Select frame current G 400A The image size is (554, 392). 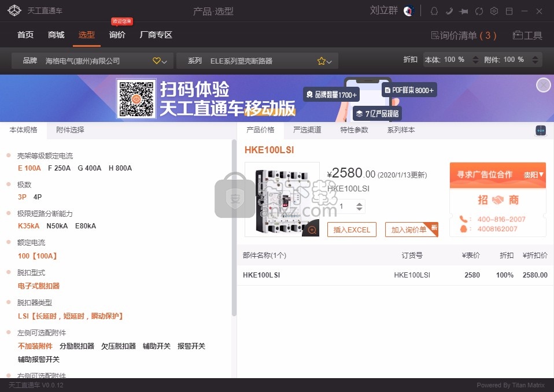point(90,168)
